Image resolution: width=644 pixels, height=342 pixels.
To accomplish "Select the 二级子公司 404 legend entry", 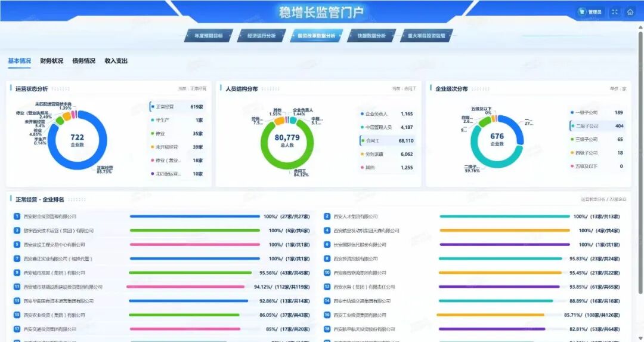I will point(597,126).
